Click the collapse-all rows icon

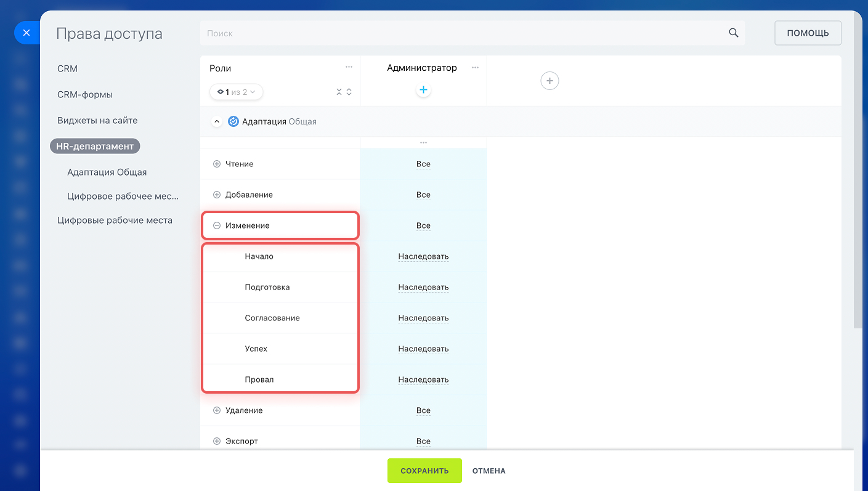[339, 92]
